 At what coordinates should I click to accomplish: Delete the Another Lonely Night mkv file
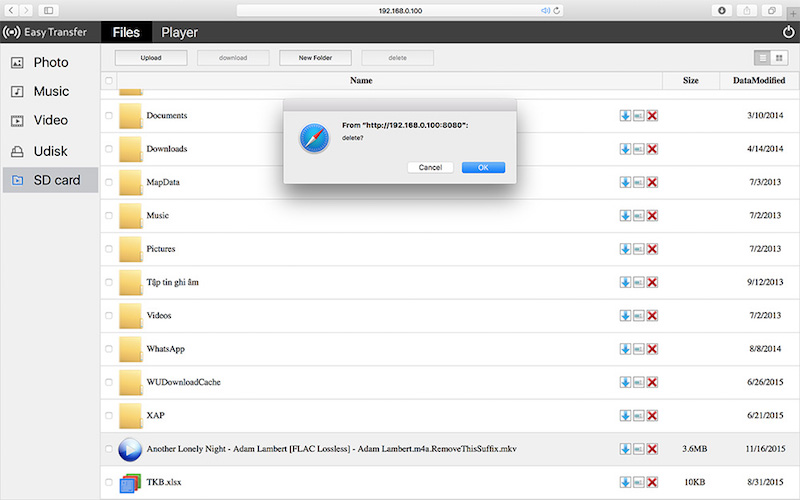[652, 449]
